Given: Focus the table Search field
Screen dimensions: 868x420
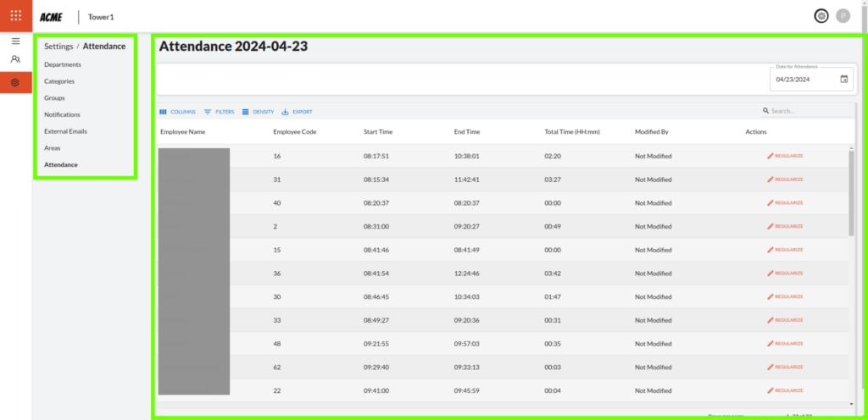Looking at the screenshot, I should point(805,111).
